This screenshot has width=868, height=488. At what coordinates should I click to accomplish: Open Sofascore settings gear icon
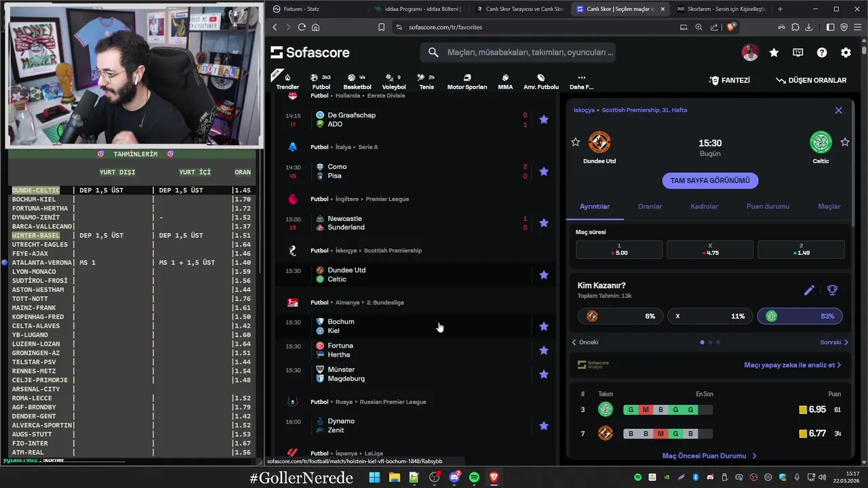846,52
